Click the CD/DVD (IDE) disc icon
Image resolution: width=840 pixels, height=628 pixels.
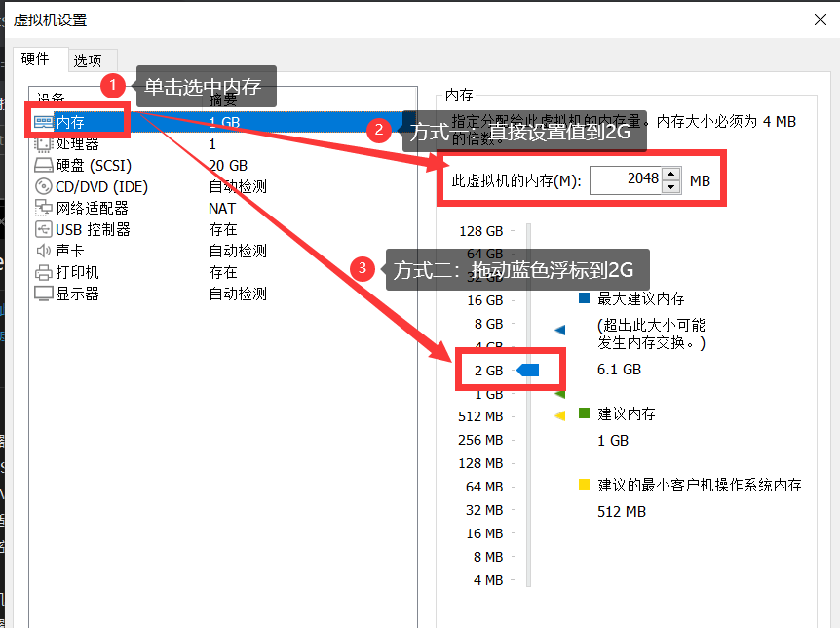coord(44,186)
